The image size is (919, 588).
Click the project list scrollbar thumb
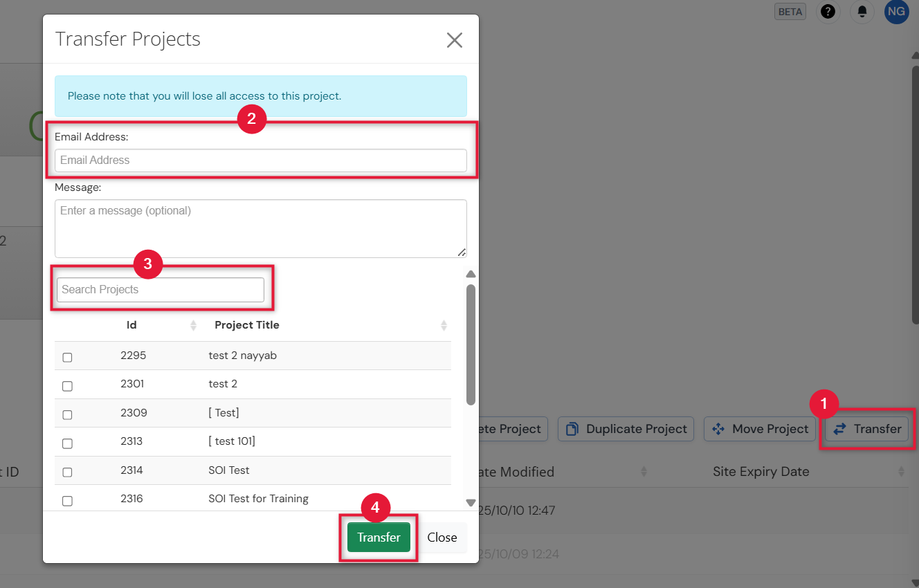click(471, 344)
